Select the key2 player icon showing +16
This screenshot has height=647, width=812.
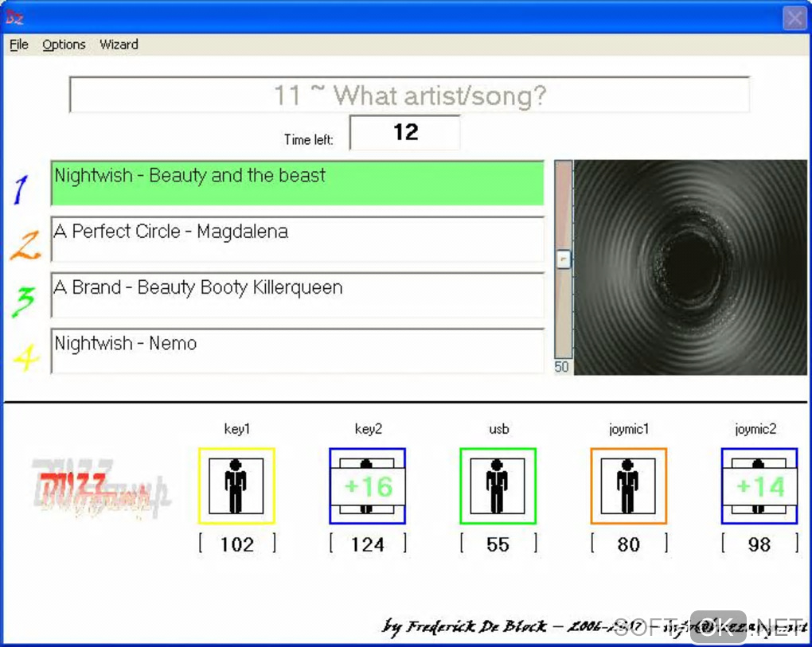point(367,486)
